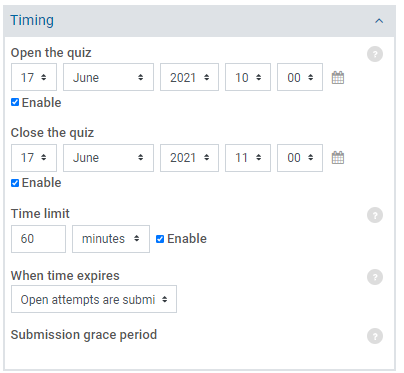Viewport: 404px width, 373px height.
Task: Open the Close the quiz hour dropdown showing 11
Action: pyautogui.click(x=248, y=158)
